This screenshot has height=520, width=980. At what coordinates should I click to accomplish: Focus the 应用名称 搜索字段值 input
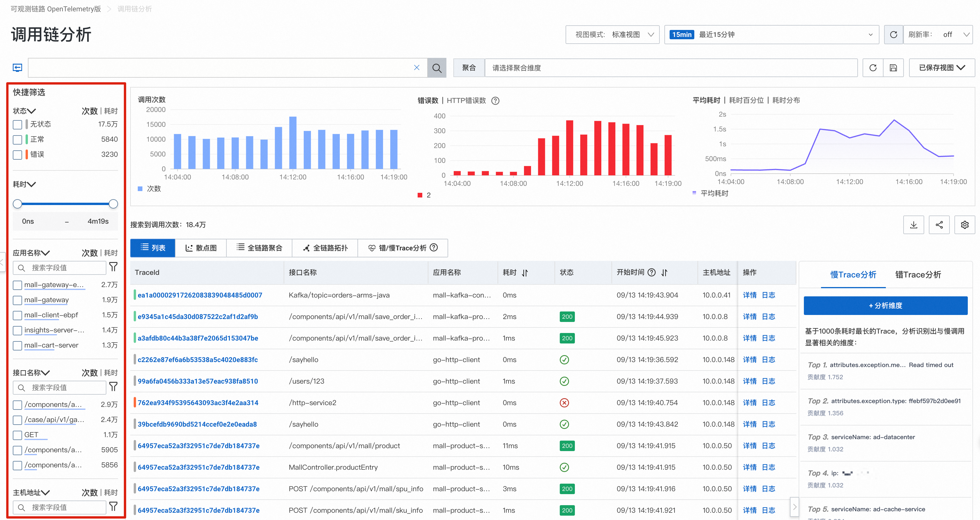(x=60, y=268)
